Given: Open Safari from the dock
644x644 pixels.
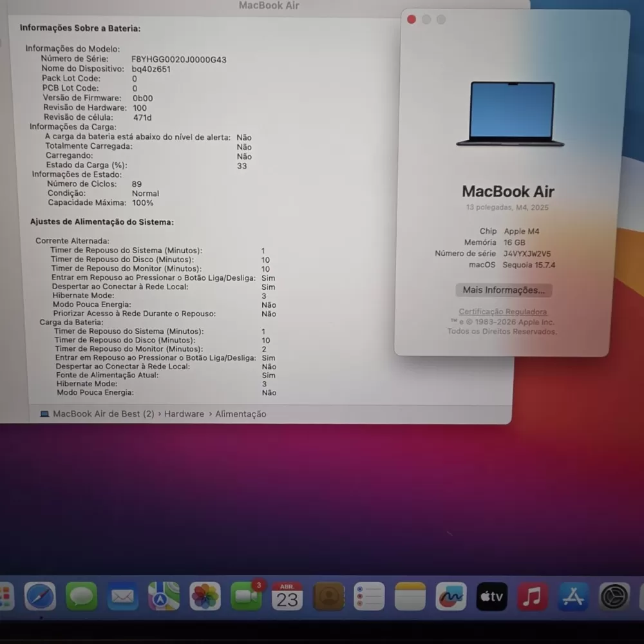Looking at the screenshot, I should point(40,596).
